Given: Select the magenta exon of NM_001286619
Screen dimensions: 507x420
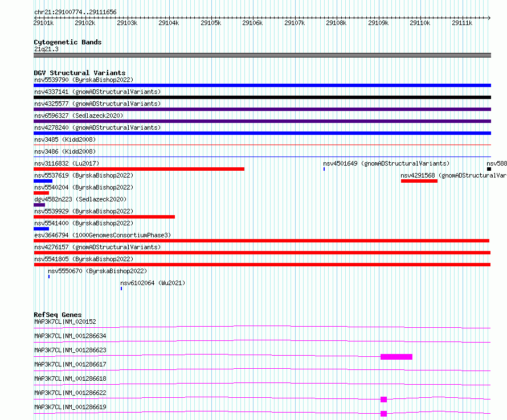Looking at the screenshot, I should pyautogui.click(x=384, y=414).
